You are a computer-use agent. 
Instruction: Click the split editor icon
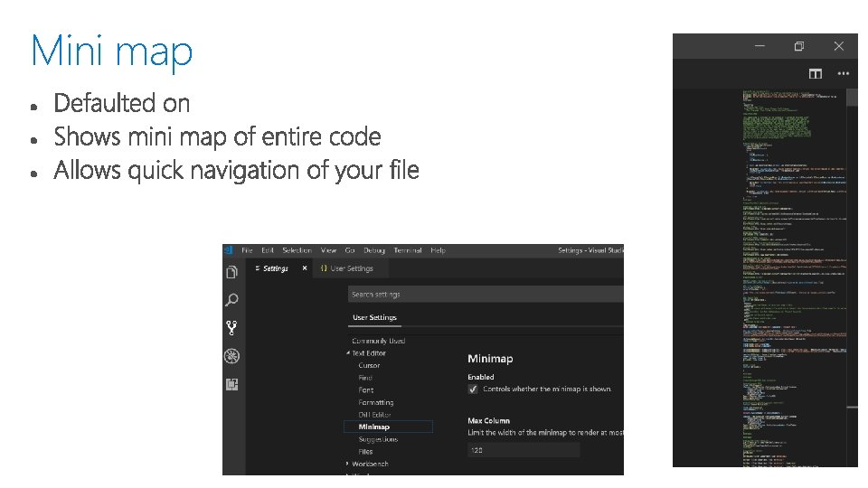816,73
